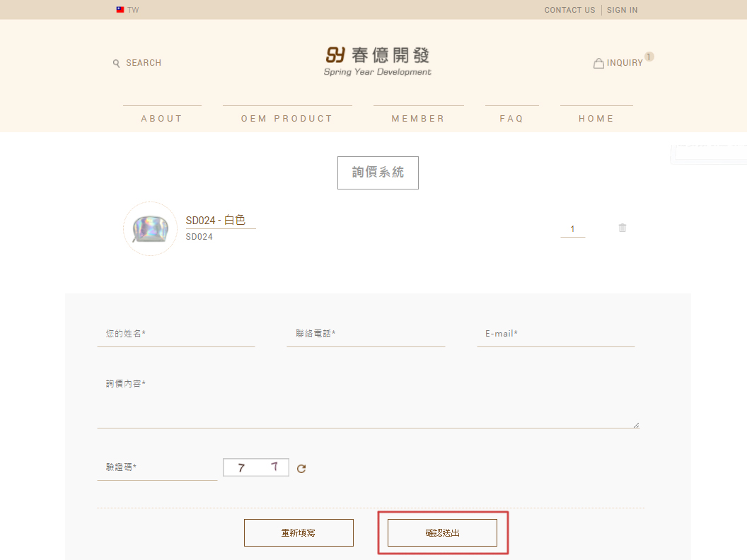This screenshot has width=747, height=560.
Task: Open the inquiry bag icon
Action: click(x=598, y=63)
